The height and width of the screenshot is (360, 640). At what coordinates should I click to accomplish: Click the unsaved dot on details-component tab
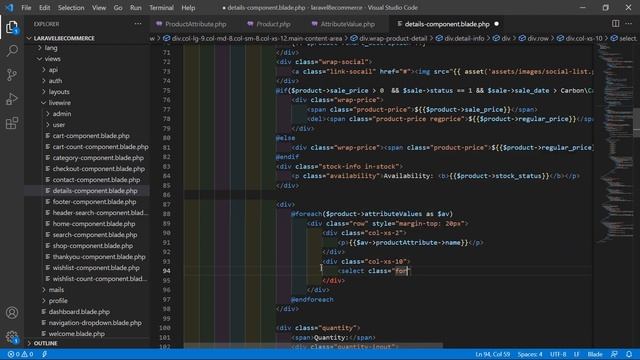pyautogui.click(x=496, y=24)
